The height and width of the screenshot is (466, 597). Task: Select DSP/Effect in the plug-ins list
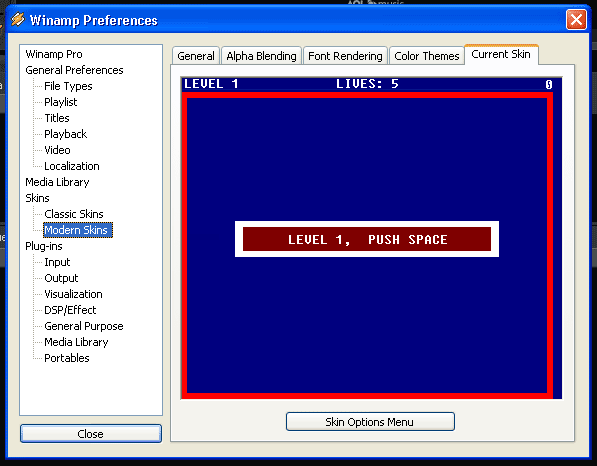point(70,310)
